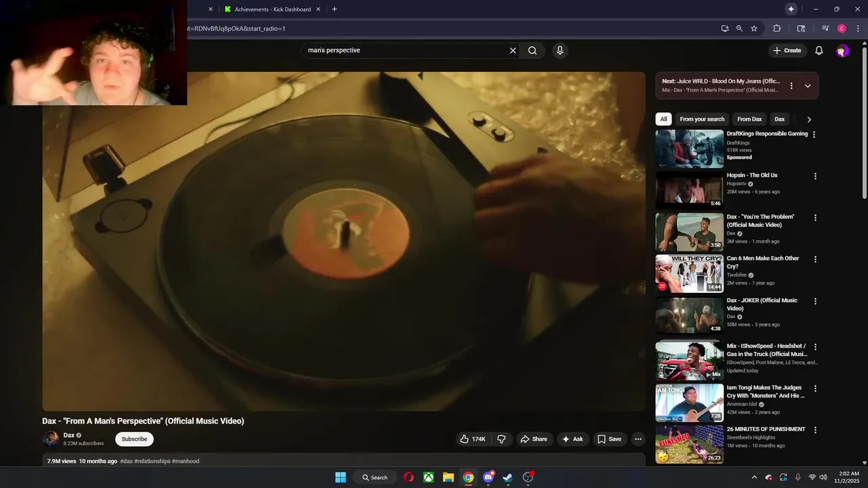Open Windows Start menu
The height and width of the screenshot is (488, 868).
(x=340, y=477)
